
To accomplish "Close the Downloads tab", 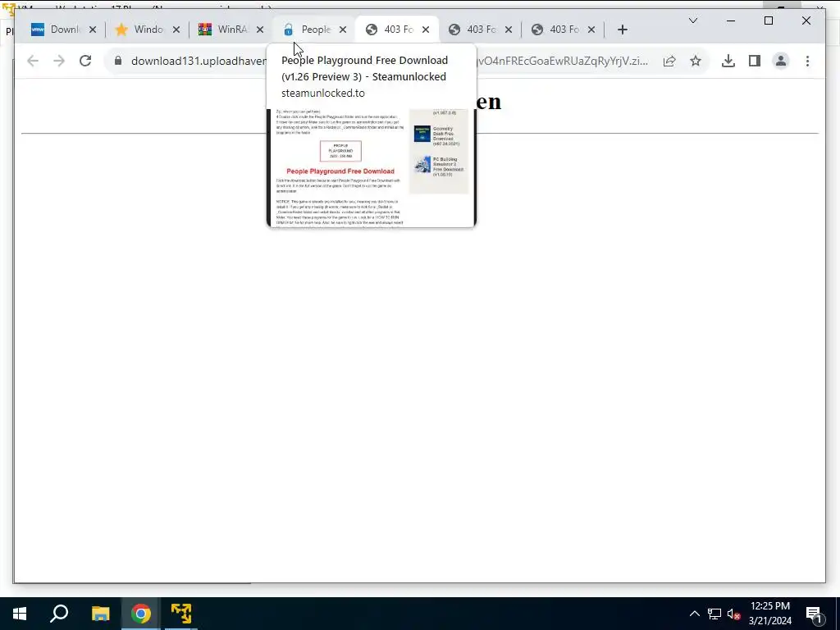I will tap(93, 30).
